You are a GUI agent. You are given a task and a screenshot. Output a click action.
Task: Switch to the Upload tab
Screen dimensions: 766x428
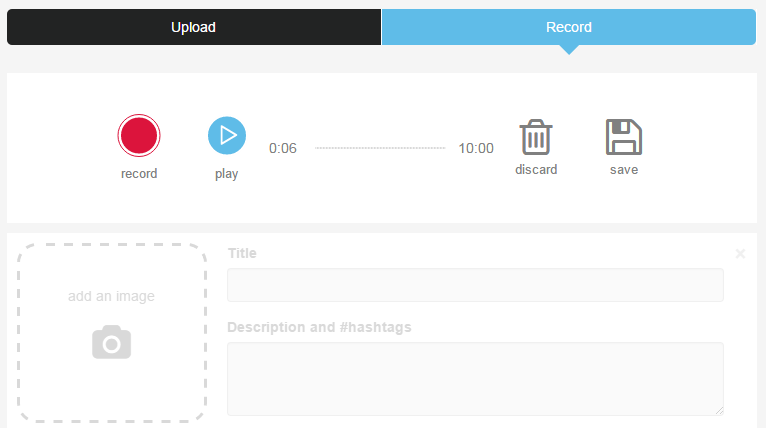point(194,27)
